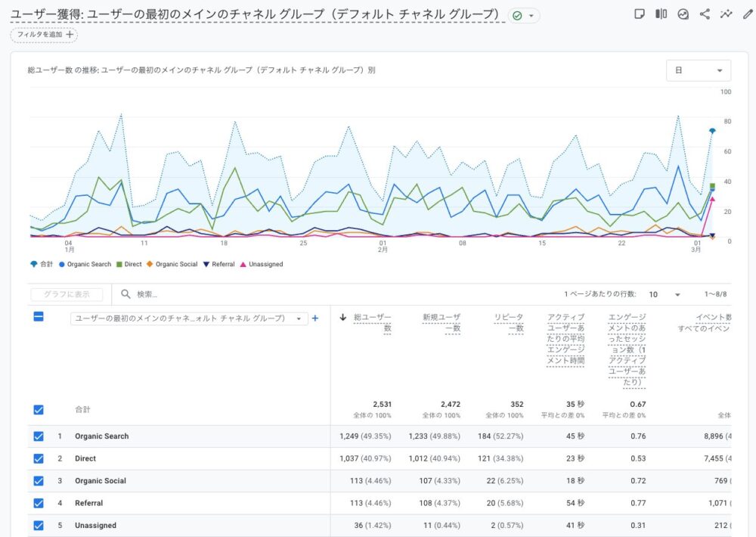Open the 日 time granularity dropdown

pos(698,70)
